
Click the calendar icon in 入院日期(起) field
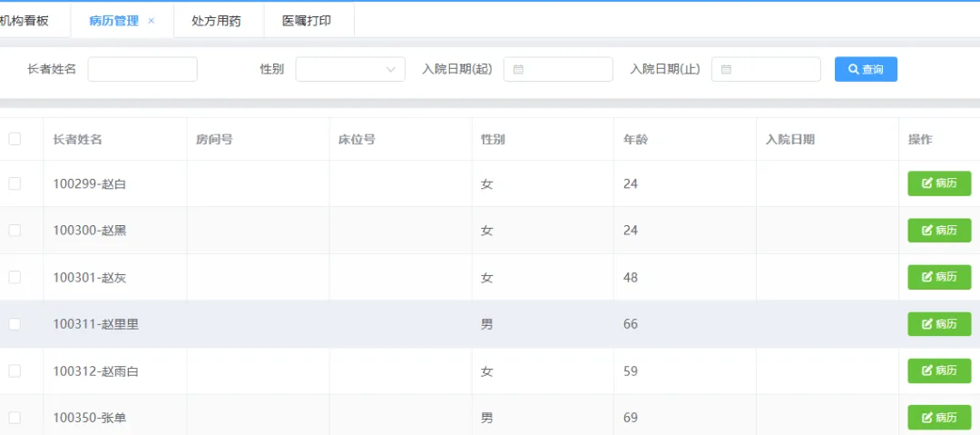(518, 70)
